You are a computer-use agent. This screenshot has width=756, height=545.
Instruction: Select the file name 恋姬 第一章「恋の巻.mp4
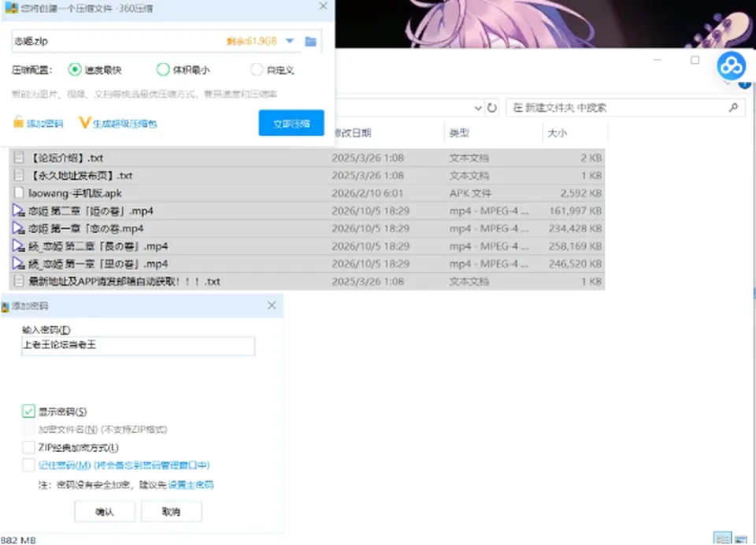(x=86, y=228)
